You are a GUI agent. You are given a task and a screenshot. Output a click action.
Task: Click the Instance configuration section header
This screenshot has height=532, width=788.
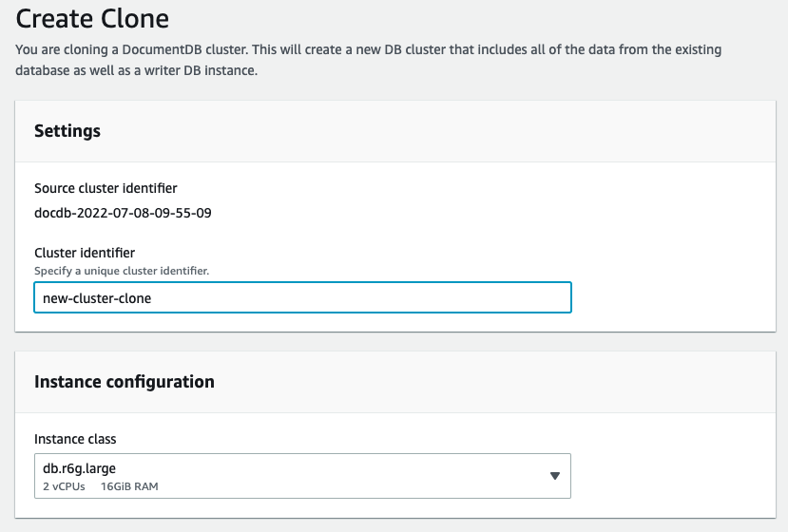125,382
